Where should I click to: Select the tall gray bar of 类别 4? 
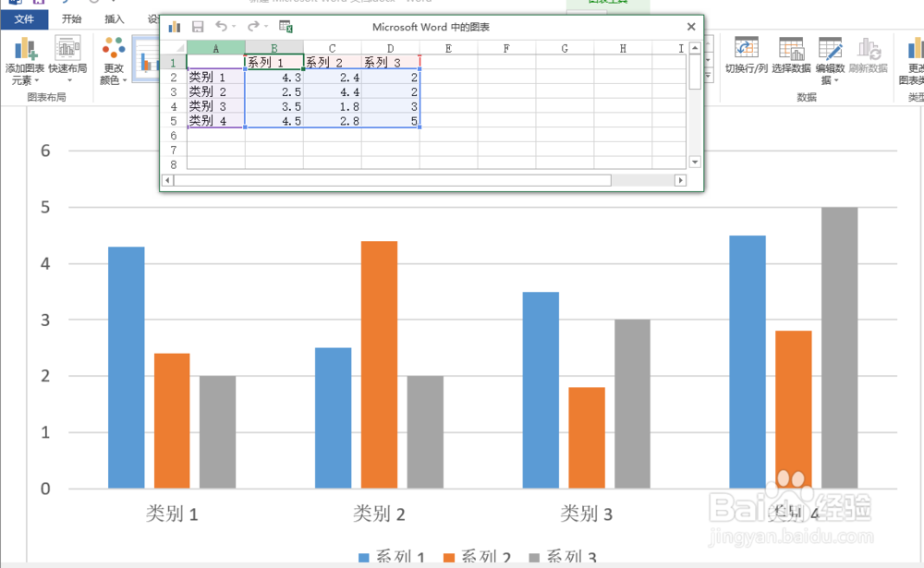[x=839, y=347]
